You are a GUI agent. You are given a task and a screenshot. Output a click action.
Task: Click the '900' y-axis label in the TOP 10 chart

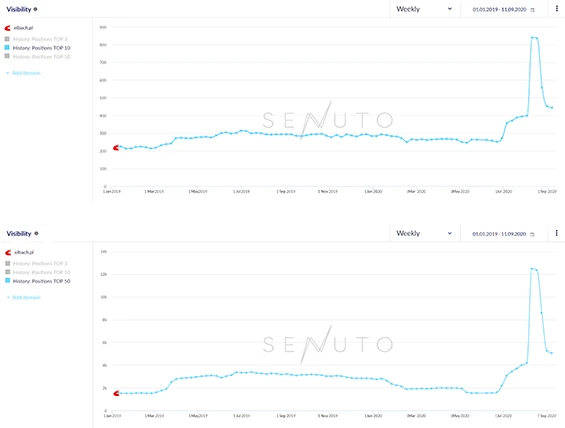103,27
